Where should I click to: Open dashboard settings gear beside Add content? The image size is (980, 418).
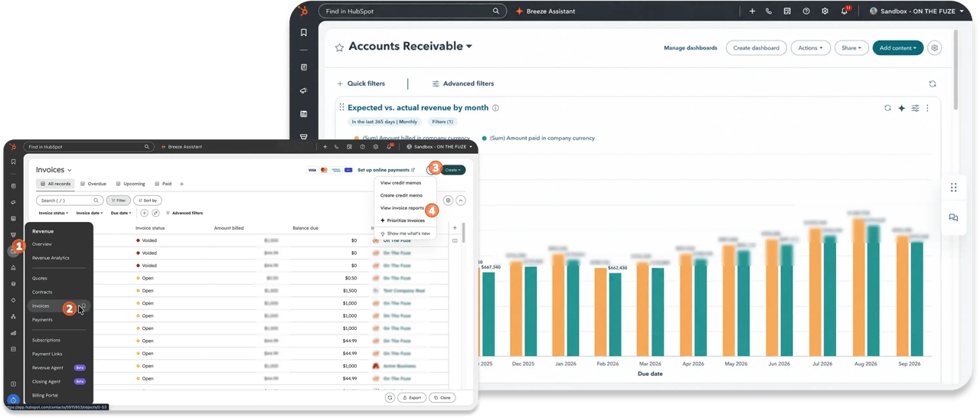[x=934, y=47]
